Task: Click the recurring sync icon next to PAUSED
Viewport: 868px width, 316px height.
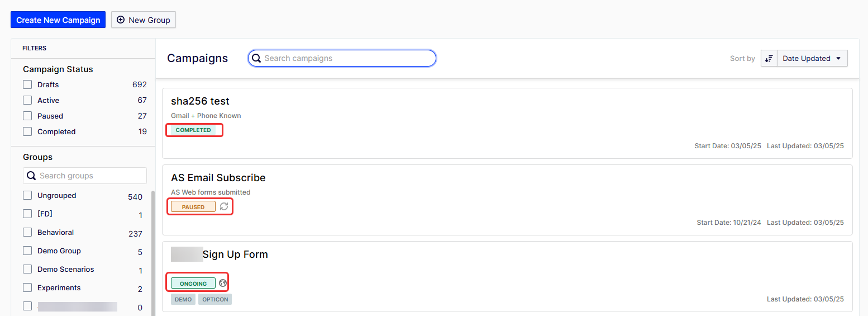Action: coord(224,206)
